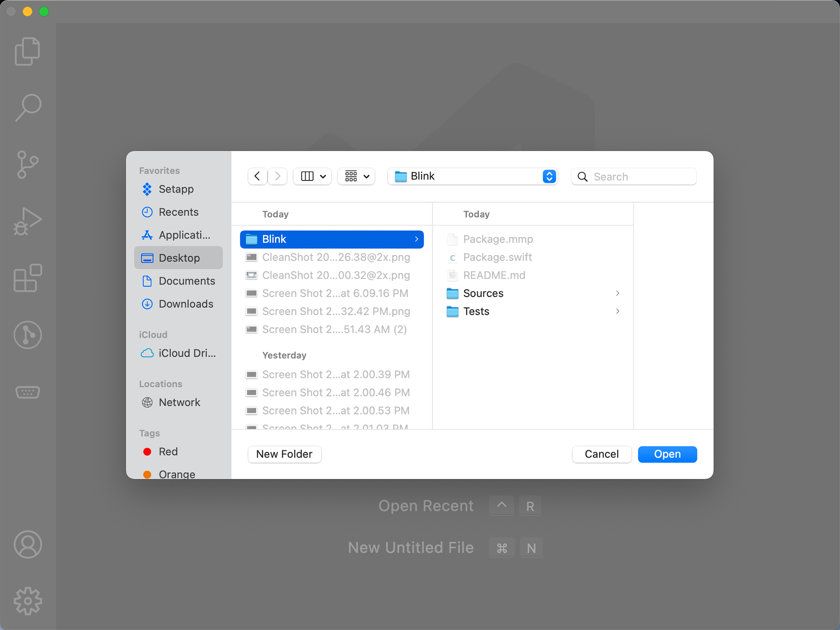Viewport: 840px width, 630px height.
Task: Open the Blink location path popup
Action: 472,176
